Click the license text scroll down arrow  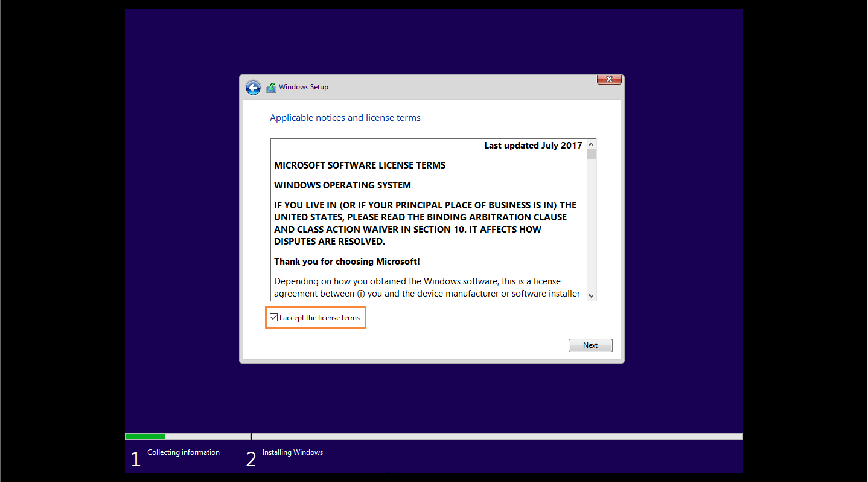point(591,295)
